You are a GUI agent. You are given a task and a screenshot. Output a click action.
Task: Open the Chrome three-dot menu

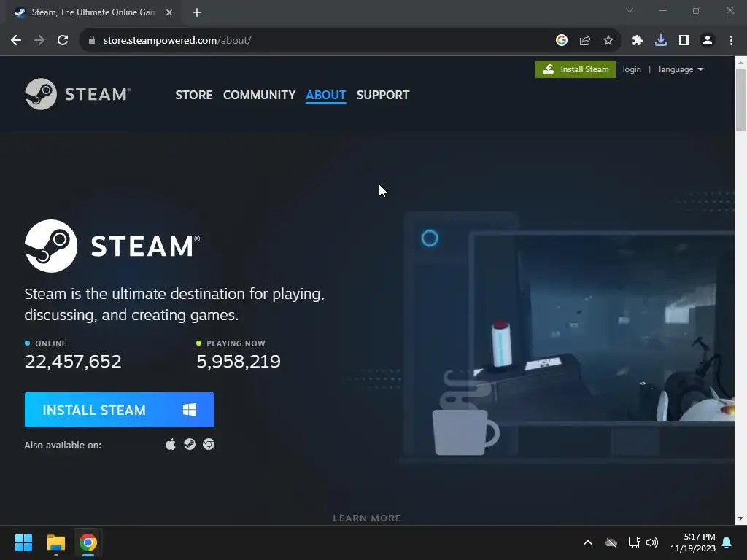[x=731, y=41]
